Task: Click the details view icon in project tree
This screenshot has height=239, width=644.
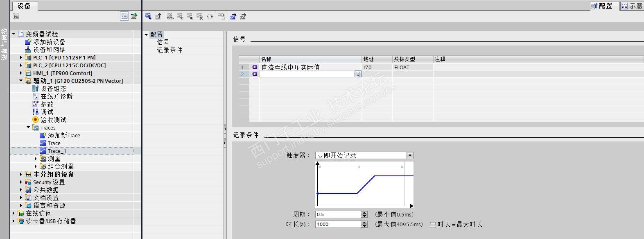Action: point(124,16)
